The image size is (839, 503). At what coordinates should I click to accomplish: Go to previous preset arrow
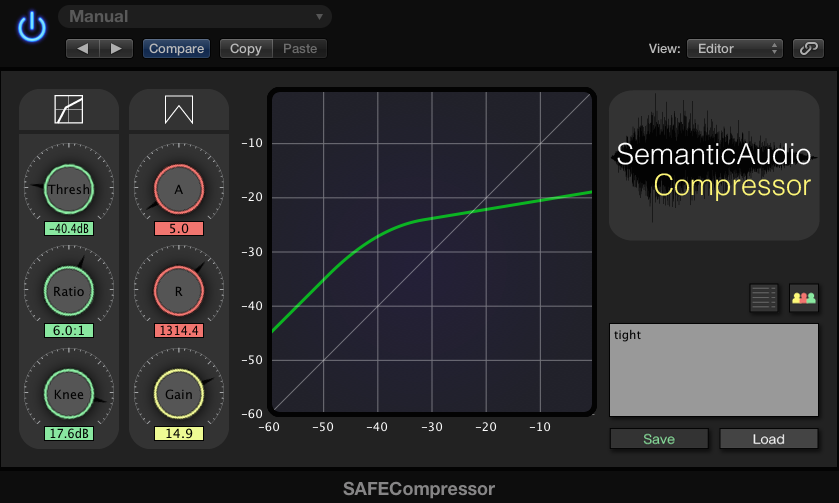[x=82, y=49]
